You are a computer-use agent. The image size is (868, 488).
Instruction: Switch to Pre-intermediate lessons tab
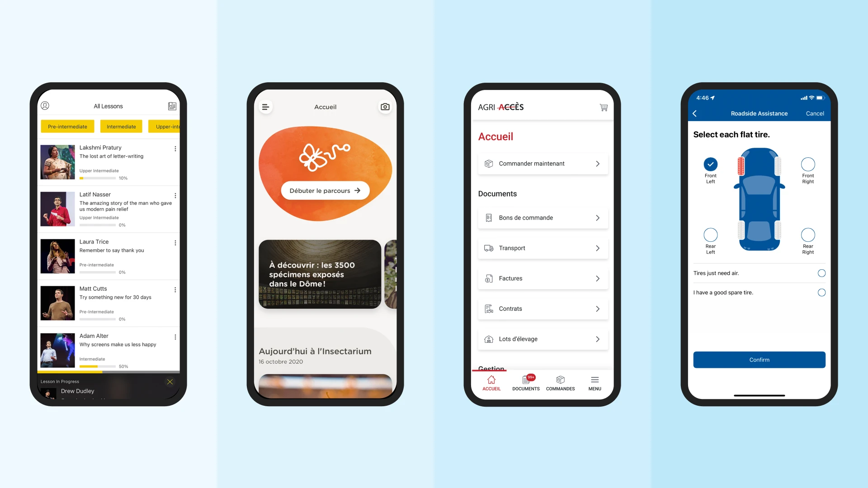[x=68, y=127]
